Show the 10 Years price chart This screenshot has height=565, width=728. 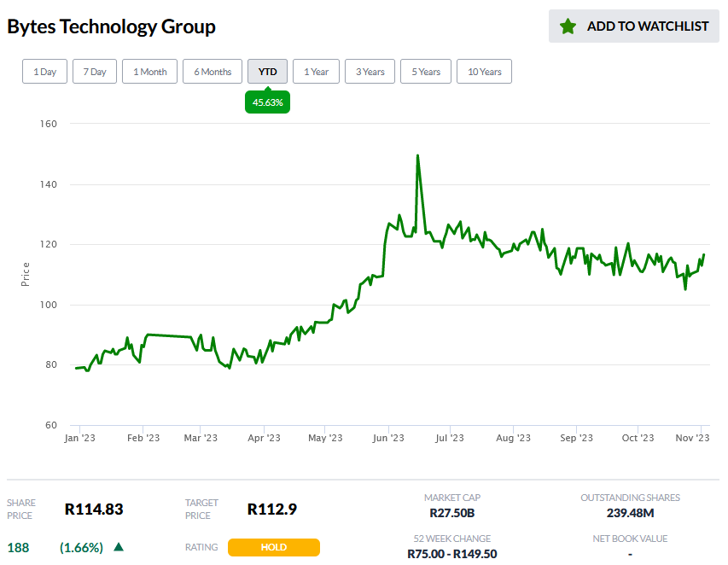(x=484, y=72)
